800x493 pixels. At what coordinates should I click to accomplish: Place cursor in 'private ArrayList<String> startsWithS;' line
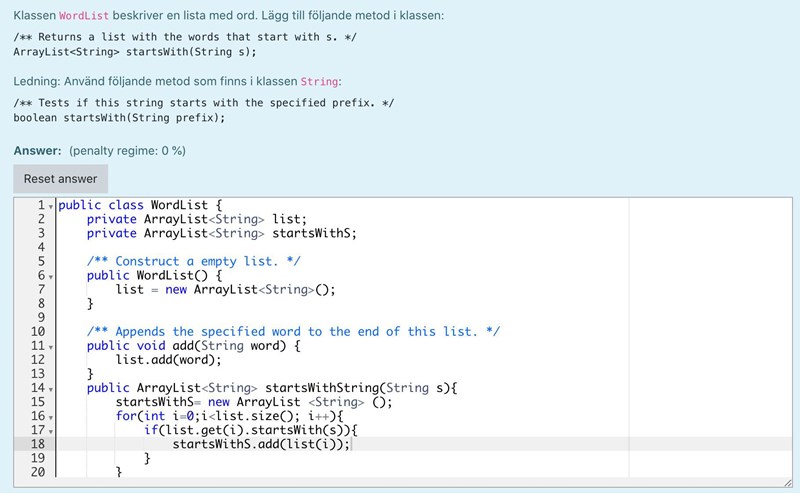[x=221, y=233]
